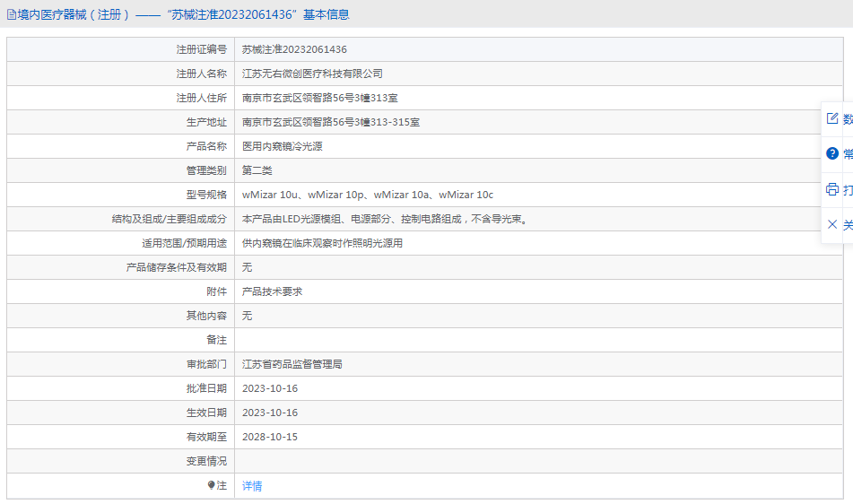This screenshot has width=853, height=504.
Task: Click the page title 境内医疗器械（注册）基本信息
Action: (x=183, y=14)
